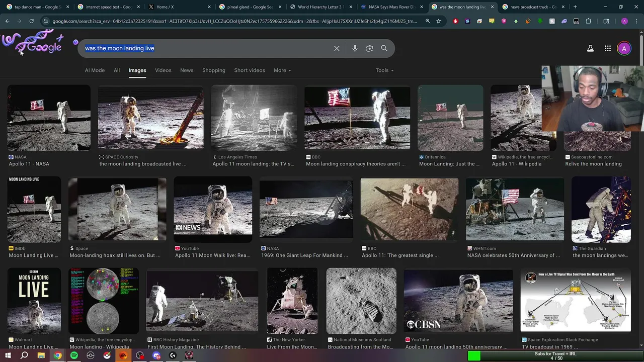The width and height of the screenshot is (644, 362).
Task: Open the Britannica moon landing thumbnail
Action: click(450, 118)
